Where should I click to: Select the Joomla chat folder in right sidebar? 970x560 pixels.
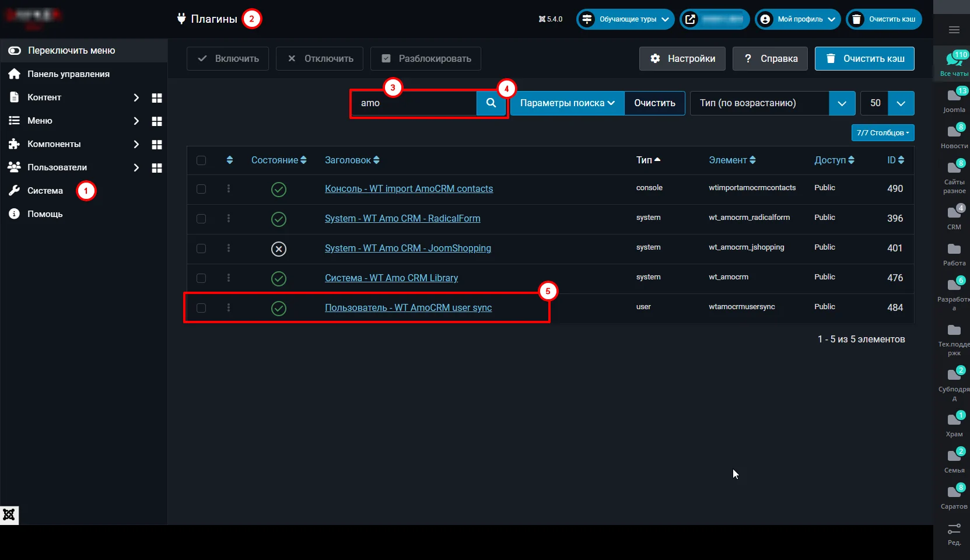(x=953, y=99)
